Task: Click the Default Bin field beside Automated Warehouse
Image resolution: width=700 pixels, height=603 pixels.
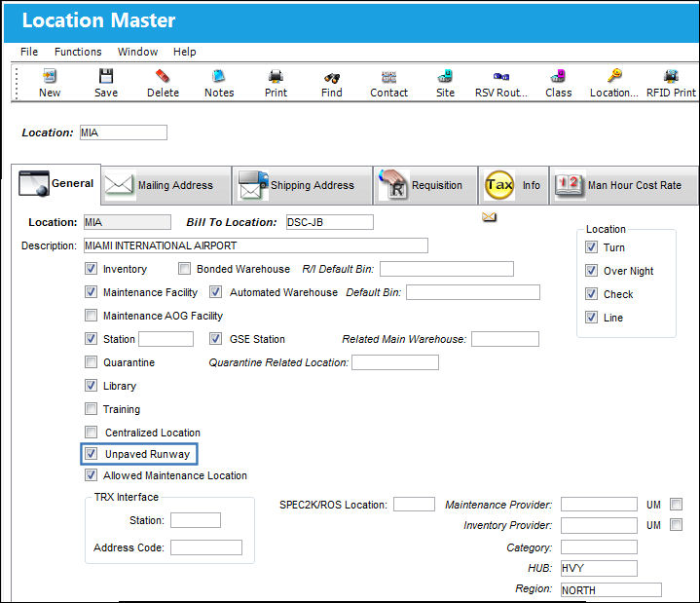Action: click(x=473, y=292)
